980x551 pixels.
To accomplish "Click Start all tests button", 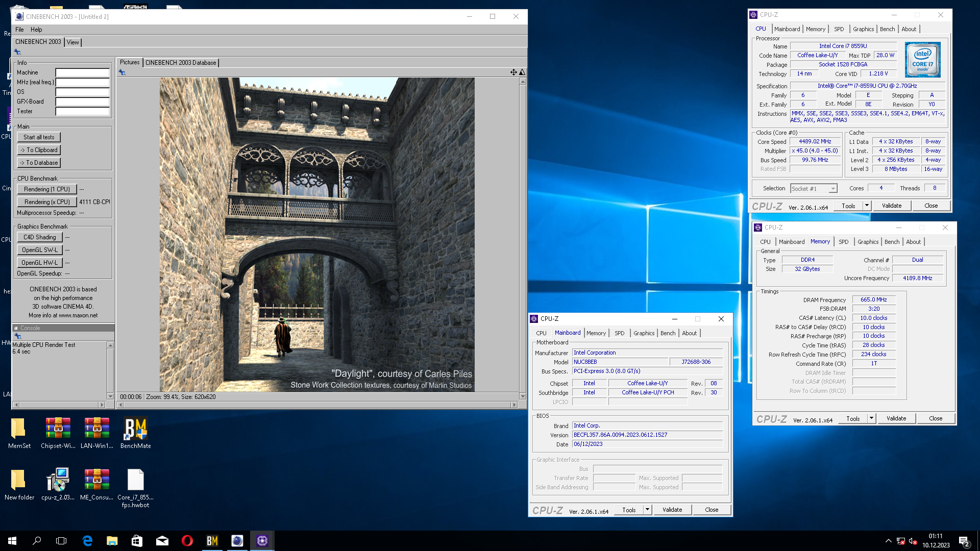I will pyautogui.click(x=39, y=137).
